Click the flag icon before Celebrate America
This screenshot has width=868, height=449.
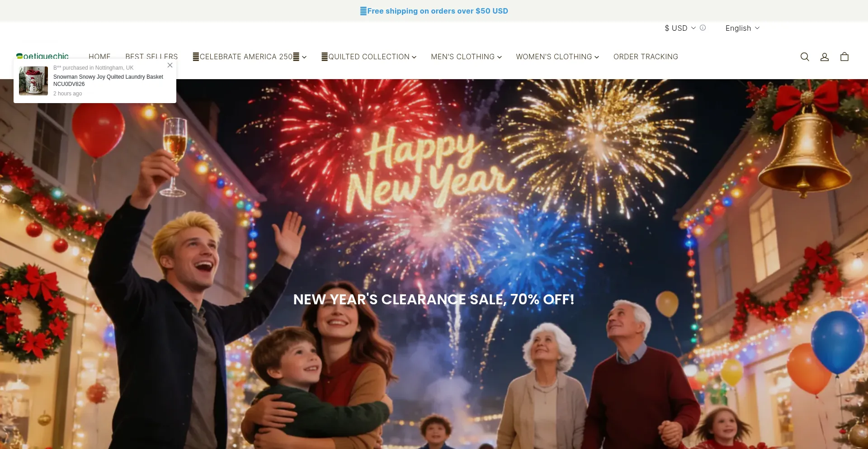click(196, 57)
